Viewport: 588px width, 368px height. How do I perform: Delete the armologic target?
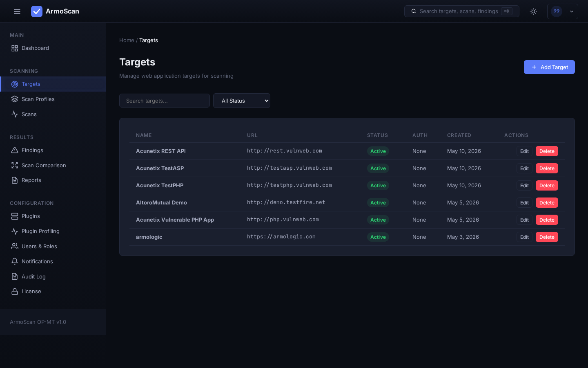tap(547, 237)
